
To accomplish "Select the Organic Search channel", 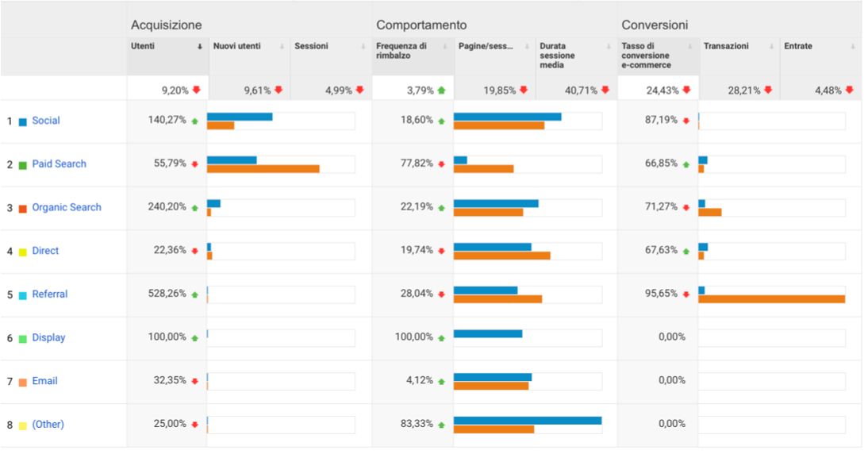I will [67, 207].
